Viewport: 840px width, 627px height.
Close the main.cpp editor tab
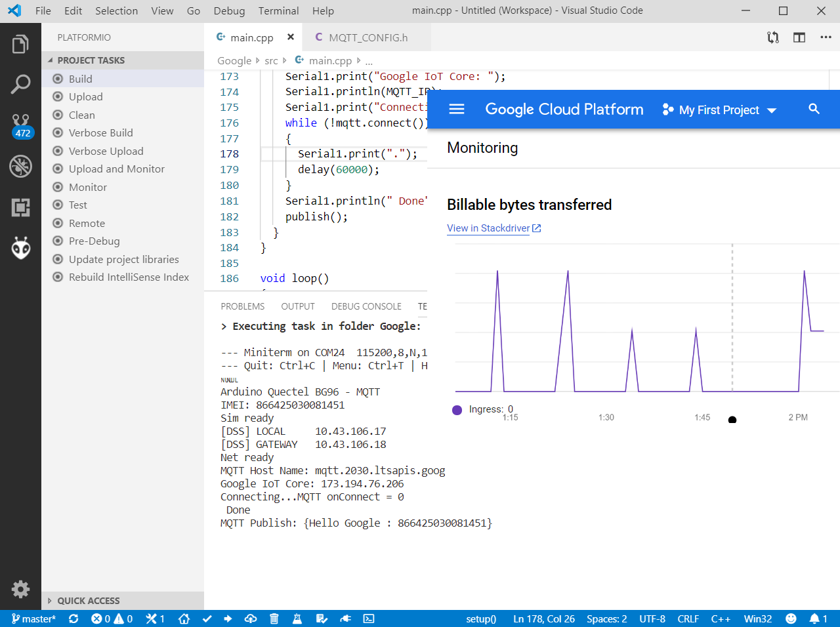[291, 37]
